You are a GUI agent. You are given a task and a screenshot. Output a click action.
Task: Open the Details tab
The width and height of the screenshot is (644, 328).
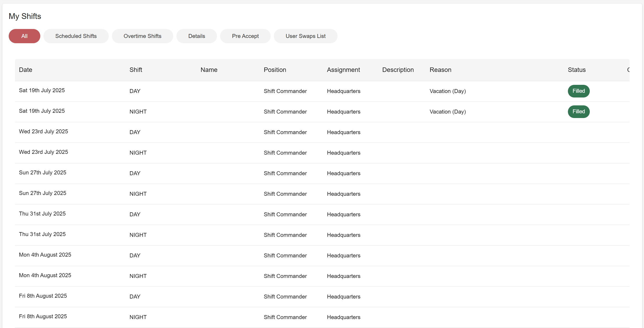tap(196, 36)
